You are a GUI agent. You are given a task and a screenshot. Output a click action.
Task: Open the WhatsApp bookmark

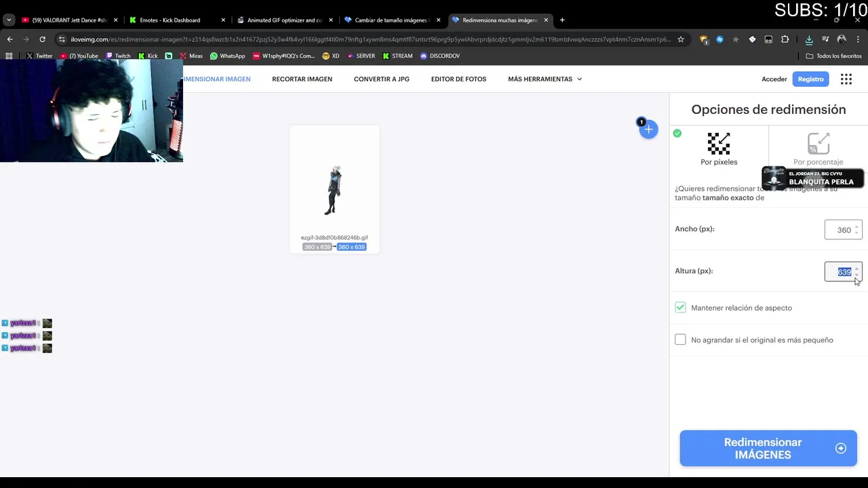coord(228,56)
